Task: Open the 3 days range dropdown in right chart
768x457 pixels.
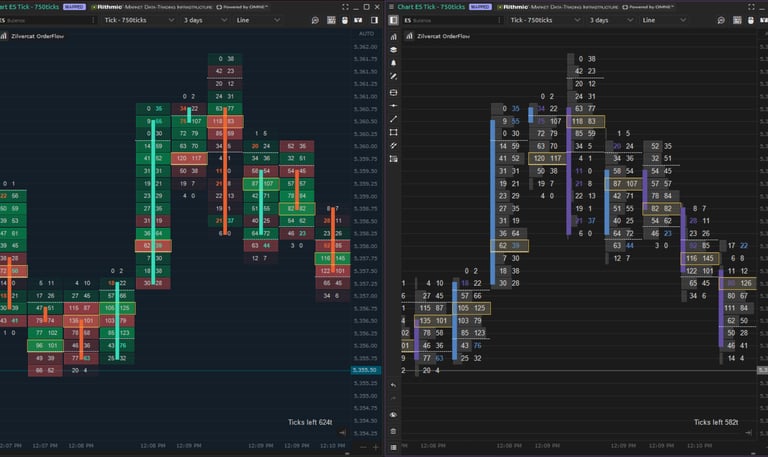Action: click(611, 20)
